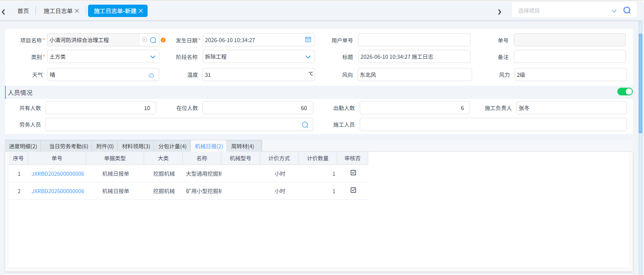644x275 pixels.
Task: Click the 温度 field showing 31
Action: click(258, 75)
